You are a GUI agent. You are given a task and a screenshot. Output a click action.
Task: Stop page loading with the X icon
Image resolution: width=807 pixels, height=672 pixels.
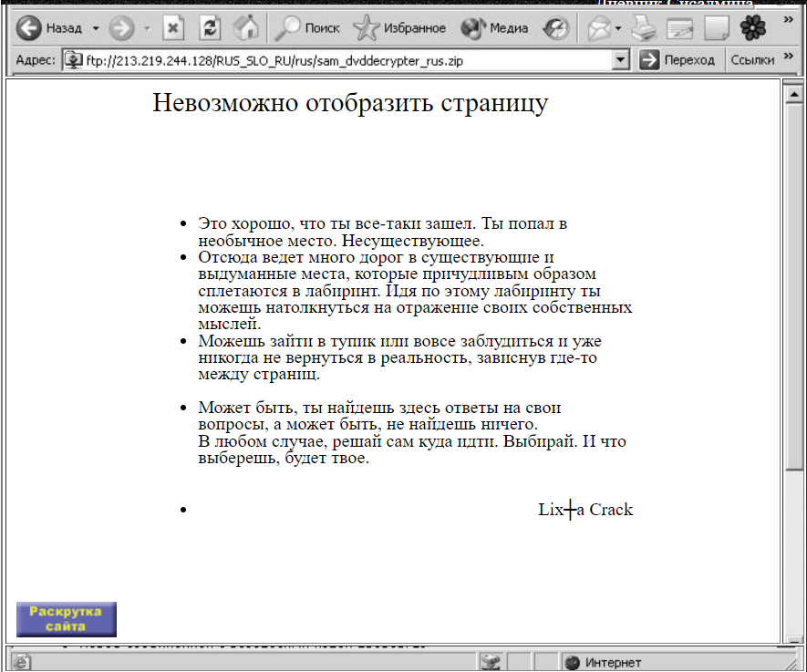tap(174, 28)
